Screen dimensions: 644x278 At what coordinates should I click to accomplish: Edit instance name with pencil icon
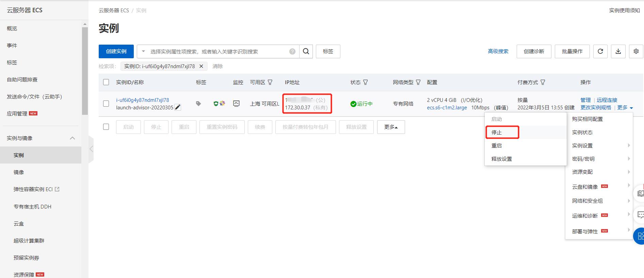[x=178, y=107]
